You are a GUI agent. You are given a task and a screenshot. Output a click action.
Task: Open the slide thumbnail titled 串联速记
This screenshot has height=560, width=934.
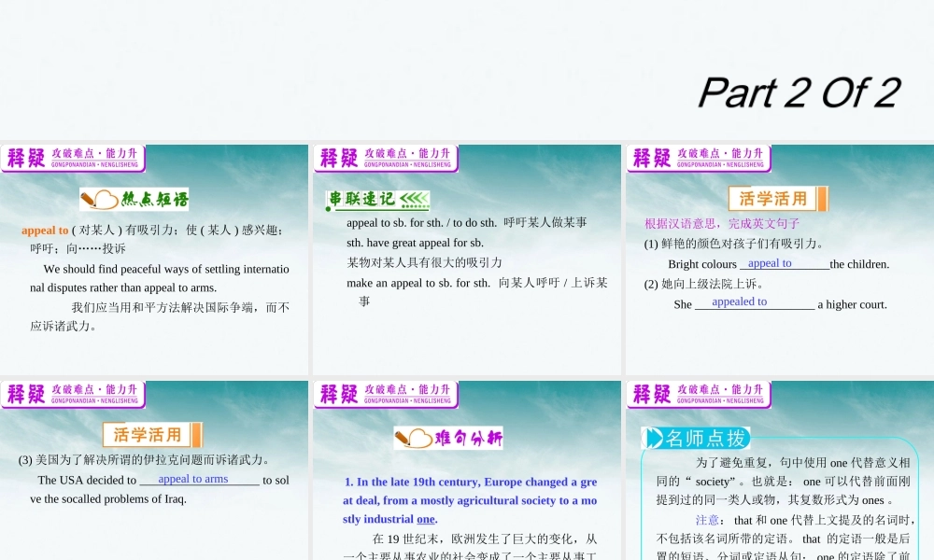pyautogui.click(x=467, y=259)
